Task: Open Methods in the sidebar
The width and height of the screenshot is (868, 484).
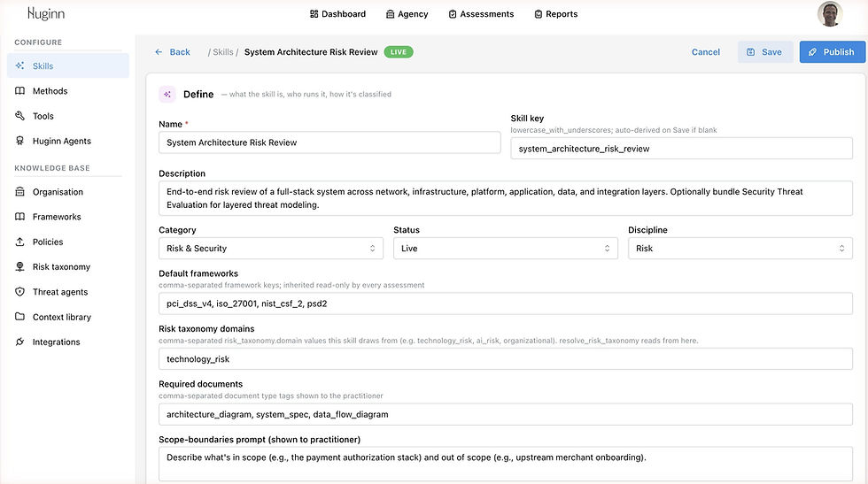Action: click(68, 91)
